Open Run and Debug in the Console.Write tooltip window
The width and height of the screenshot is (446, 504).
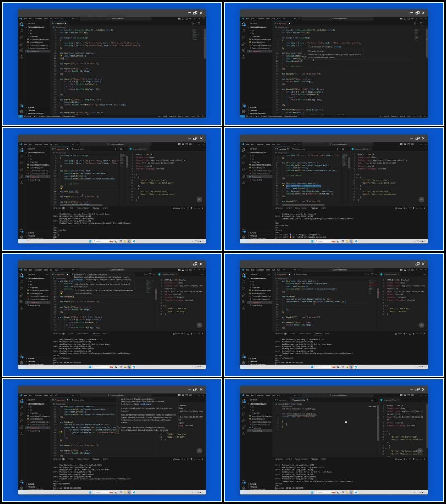coord(244,44)
